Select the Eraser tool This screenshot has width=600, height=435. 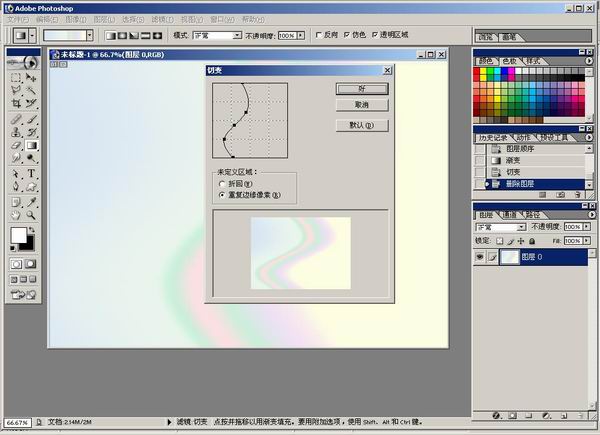pyautogui.click(x=16, y=145)
